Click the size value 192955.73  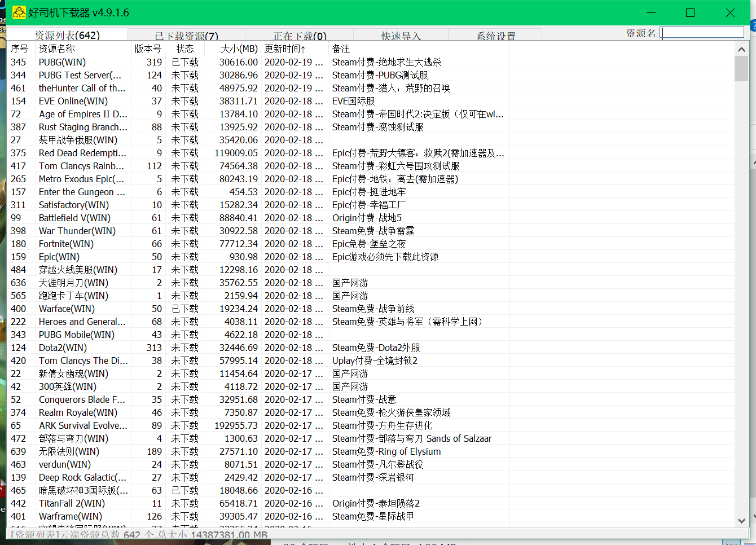pos(236,425)
